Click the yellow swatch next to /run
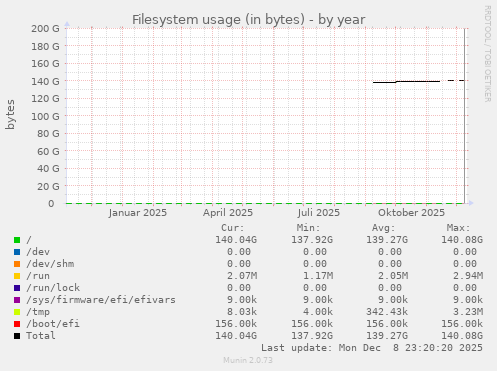The image size is (497, 371). pyautogui.click(x=17, y=276)
